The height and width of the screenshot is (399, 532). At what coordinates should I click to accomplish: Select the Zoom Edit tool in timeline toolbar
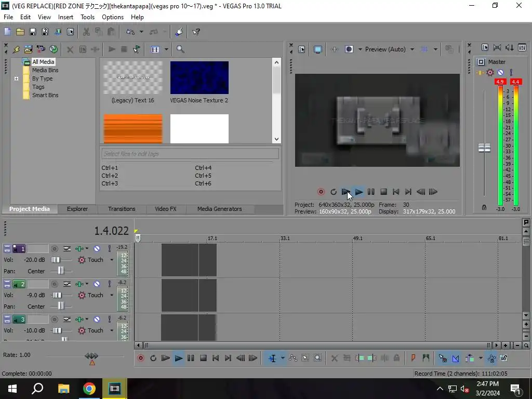point(317,358)
